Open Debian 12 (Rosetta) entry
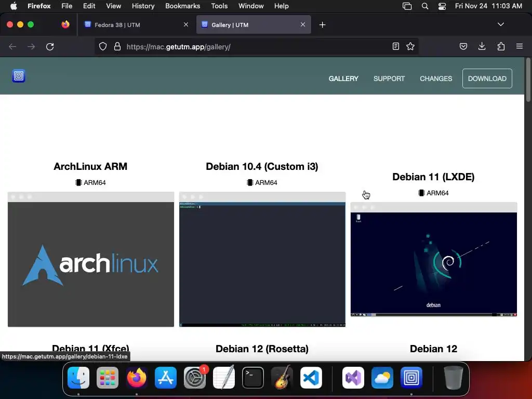Viewport: 532px width, 399px height. point(262,349)
